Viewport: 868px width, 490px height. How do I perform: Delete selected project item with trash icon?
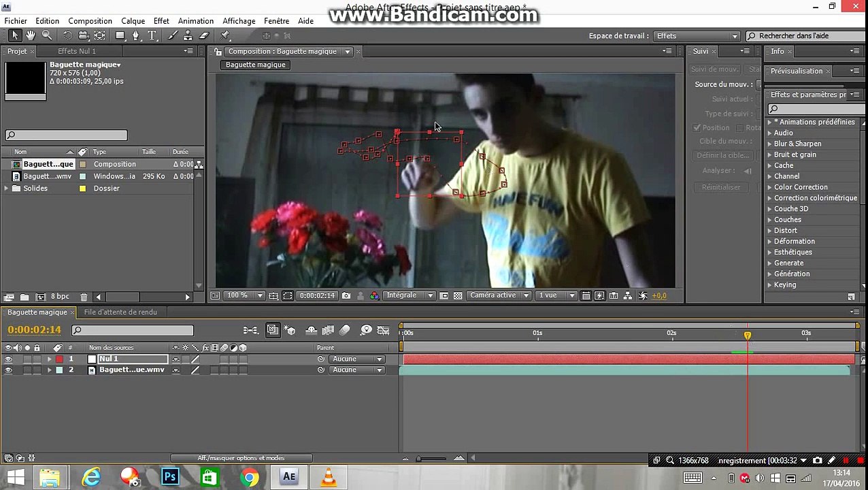[x=84, y=297]
